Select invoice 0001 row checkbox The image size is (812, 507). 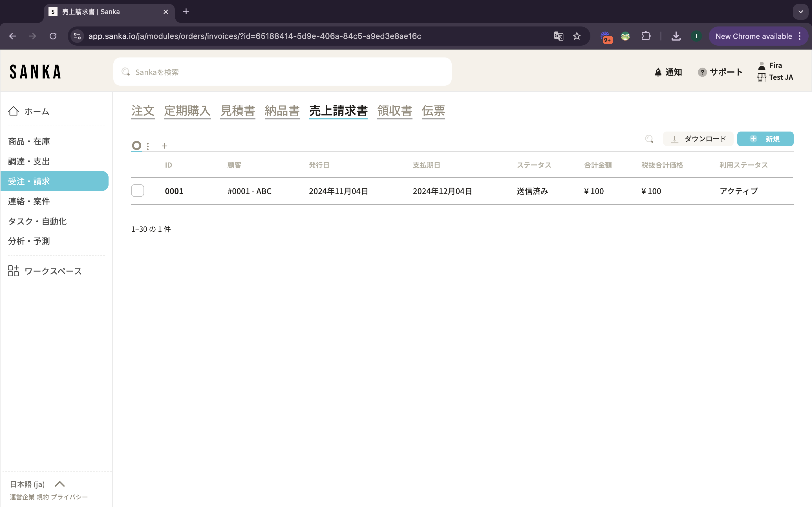[x=138, y=191]
